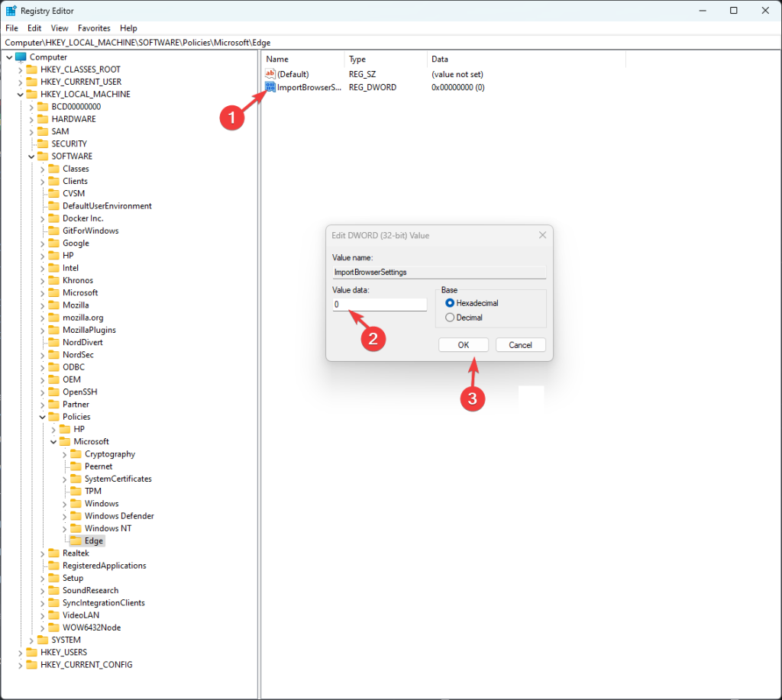Open the Help menu
Image resolution: width=782 pixels, height=700 pixels.
[x=128, y=28]
